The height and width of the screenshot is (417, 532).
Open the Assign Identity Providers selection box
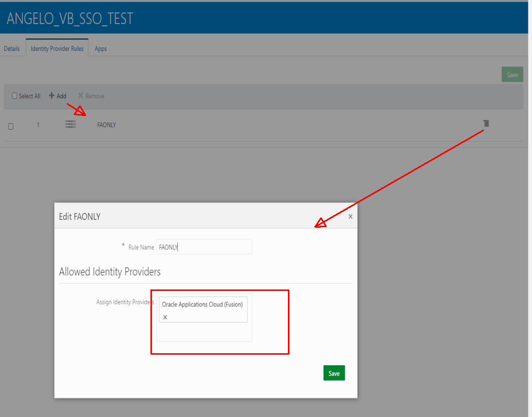point(204,332)
